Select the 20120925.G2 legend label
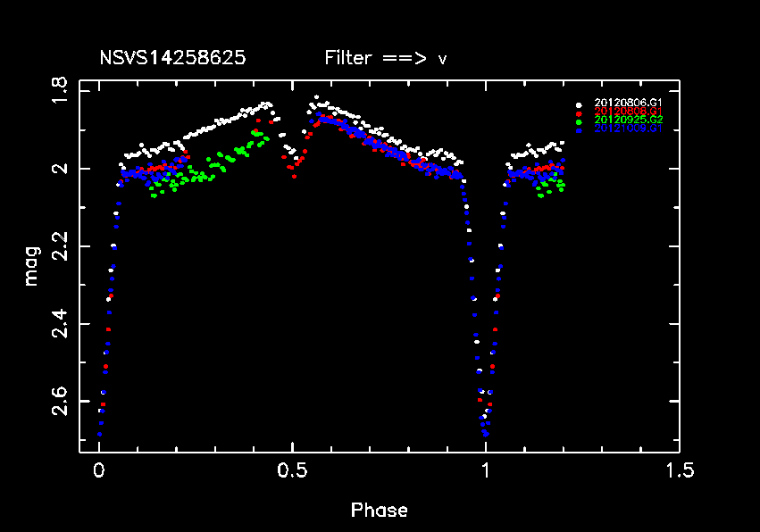The height and width of the screenshot is (532, 760). click(x=628, y=120)
